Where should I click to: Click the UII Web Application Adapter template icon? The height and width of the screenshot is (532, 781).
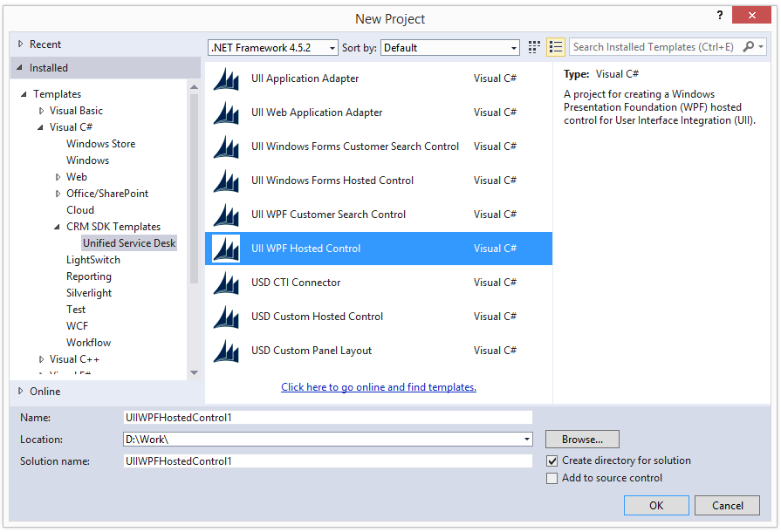click(225, 112)
